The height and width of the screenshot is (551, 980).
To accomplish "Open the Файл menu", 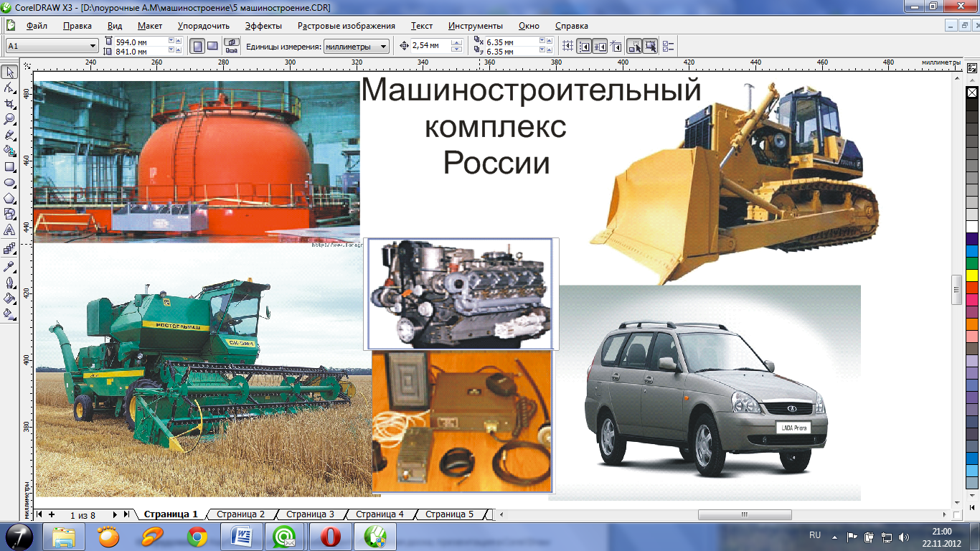I will click(37, 26).
